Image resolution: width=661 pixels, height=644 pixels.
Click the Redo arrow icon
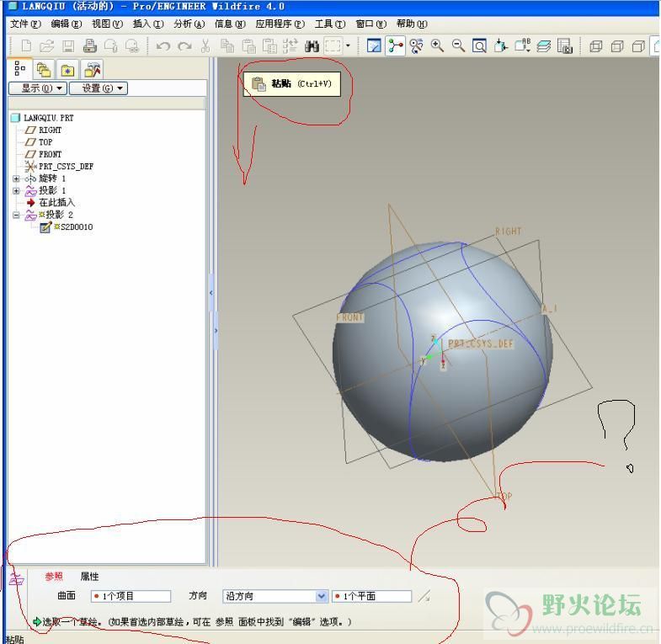(x=184, y=45)
